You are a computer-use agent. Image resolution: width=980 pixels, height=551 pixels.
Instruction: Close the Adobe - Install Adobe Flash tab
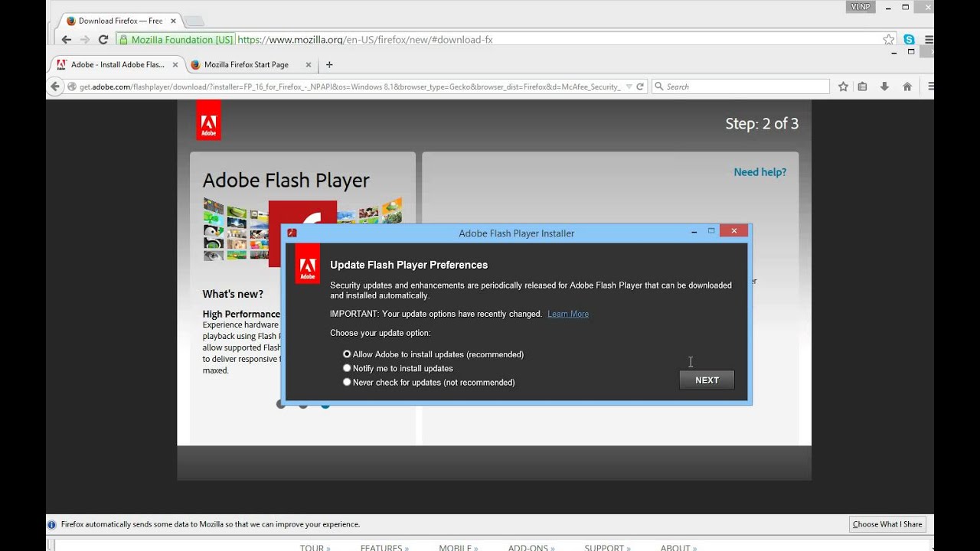pos(175,65)
